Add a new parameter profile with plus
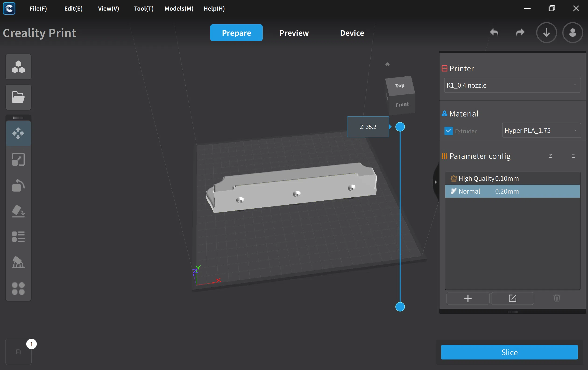 pyautogui.click(x=468, y=298)
